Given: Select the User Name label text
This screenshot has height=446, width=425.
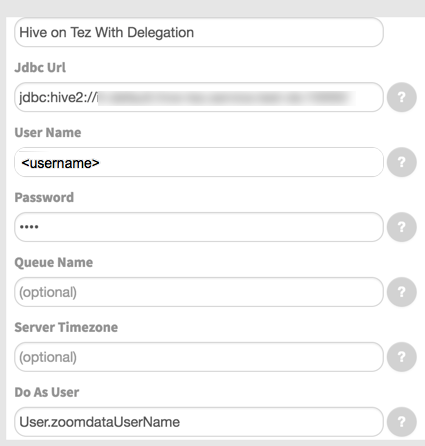Looking at the screenshot, I should point(48,133).
